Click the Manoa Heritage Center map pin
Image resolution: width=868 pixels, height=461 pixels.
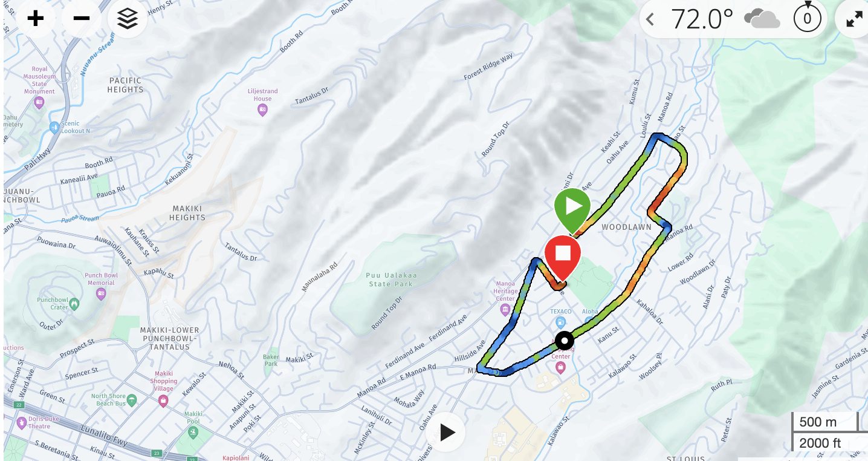click(x=505, y=310)
